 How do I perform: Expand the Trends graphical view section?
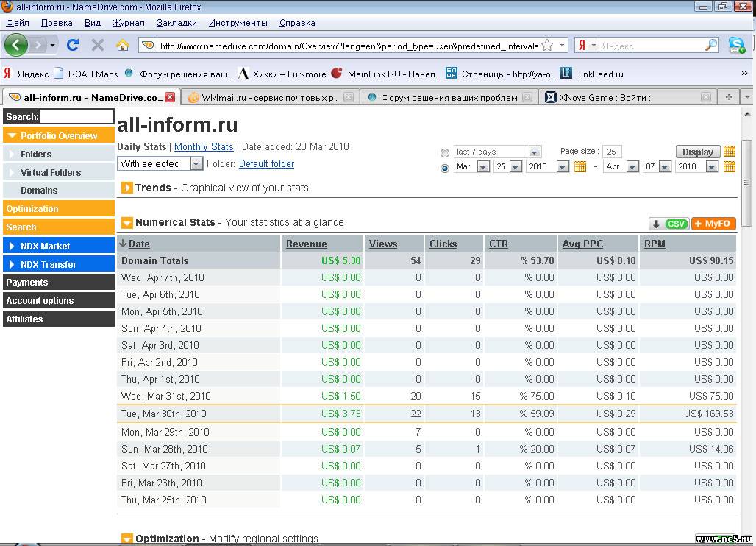[126, 188]
